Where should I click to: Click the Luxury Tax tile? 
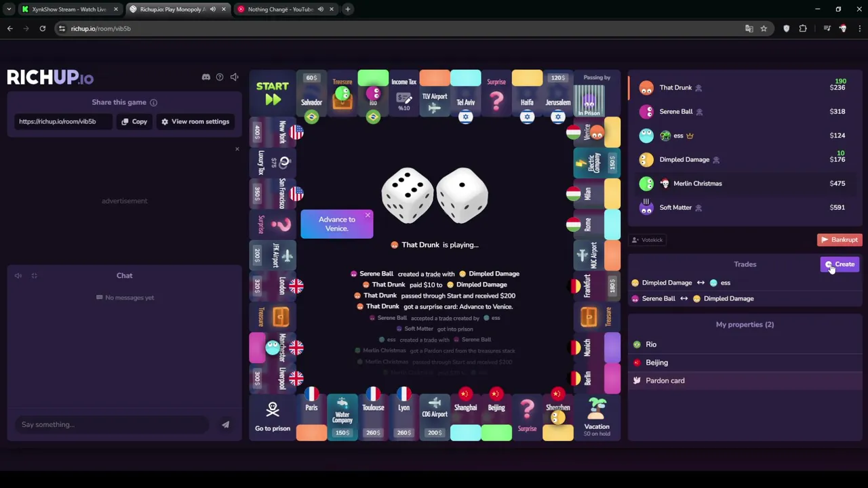point(273,163)
